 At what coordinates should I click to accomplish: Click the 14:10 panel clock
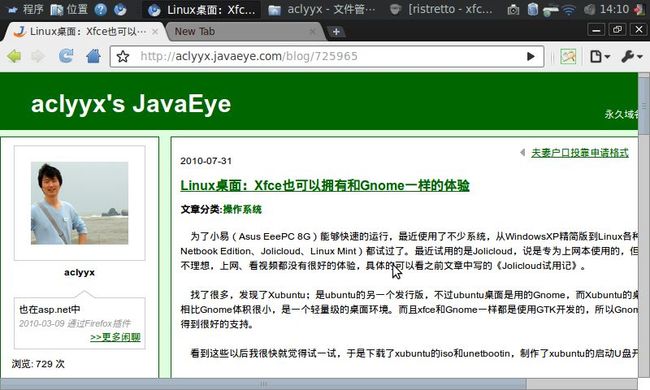pyautogui.click(x=614, y=9)
